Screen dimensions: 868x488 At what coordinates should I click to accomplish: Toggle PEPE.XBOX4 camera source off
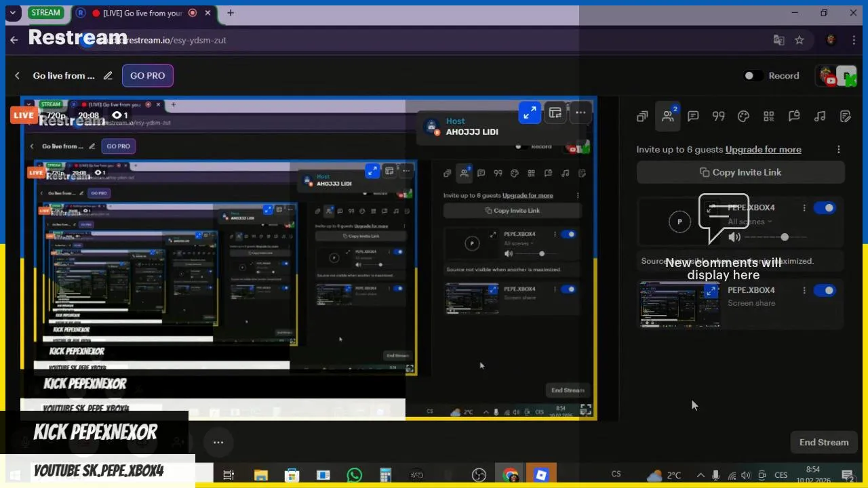pos(825,208)
